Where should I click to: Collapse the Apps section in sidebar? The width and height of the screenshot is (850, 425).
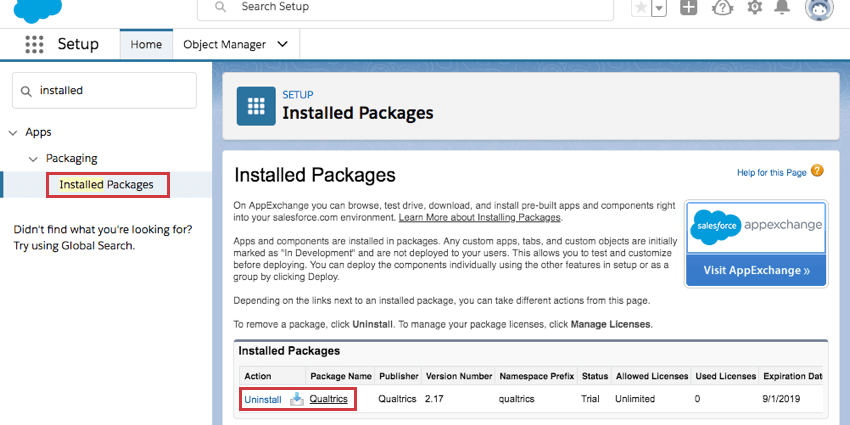(x=13, y=133)
